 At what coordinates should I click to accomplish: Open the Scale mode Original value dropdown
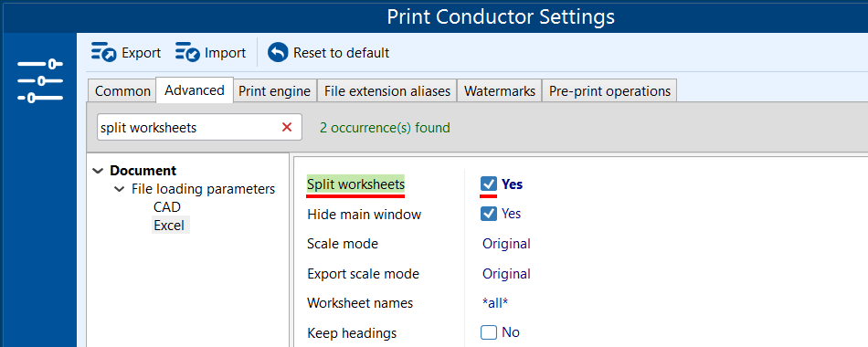click(506, 244)
